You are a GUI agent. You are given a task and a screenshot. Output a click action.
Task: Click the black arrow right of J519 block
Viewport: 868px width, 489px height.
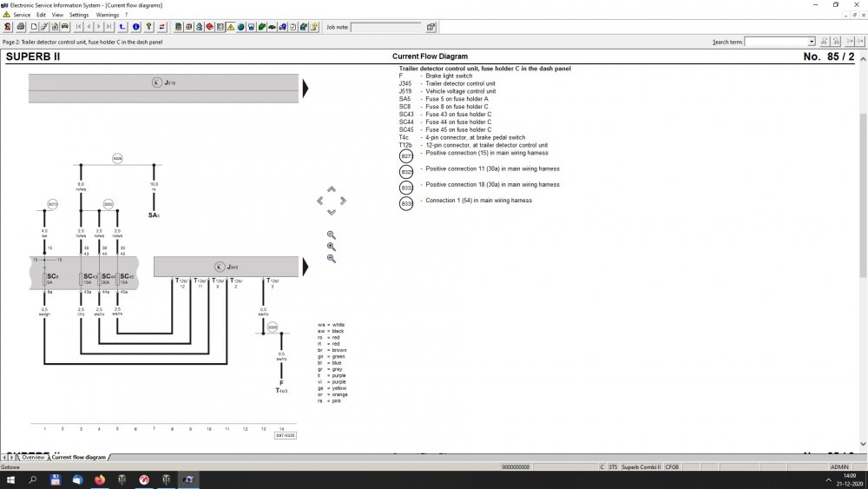pos(305,89)
